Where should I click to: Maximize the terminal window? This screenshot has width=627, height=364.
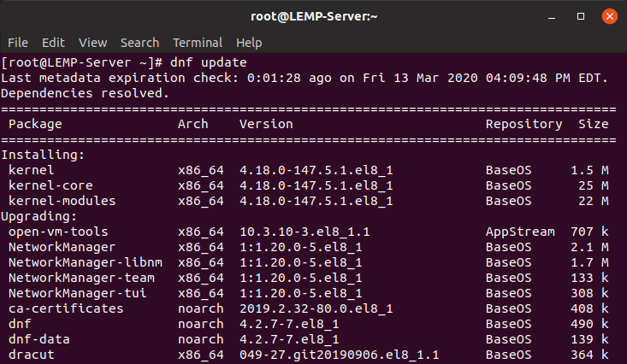(x=581, y=16)
